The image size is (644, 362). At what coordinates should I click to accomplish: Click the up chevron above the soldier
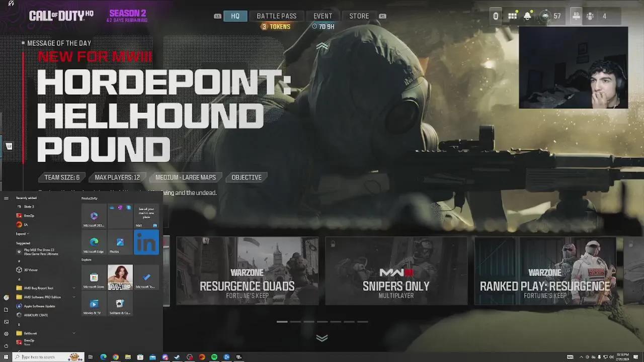(x=322, y=47)
